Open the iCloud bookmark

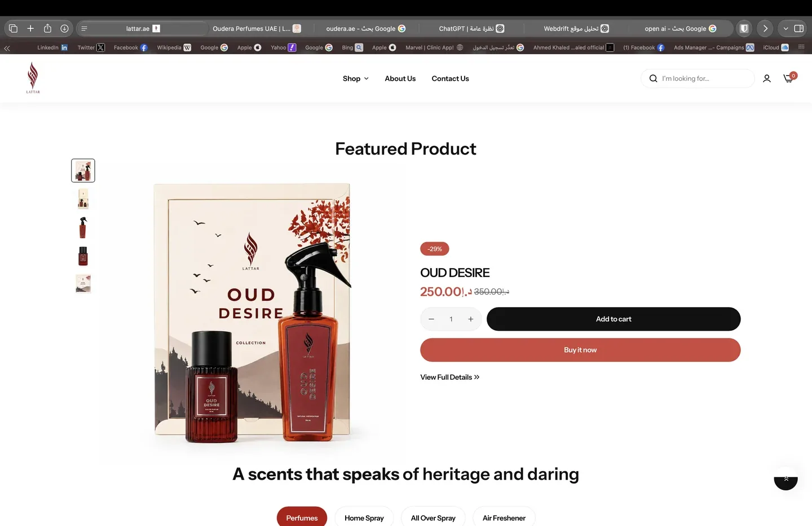(x=776, y=47)
